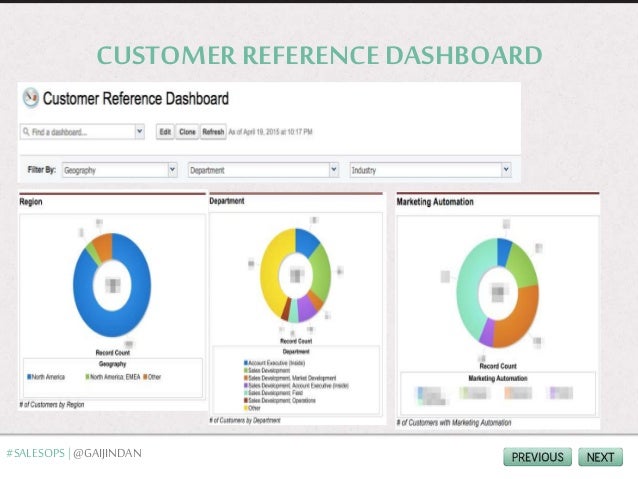Click '# of Customers by Region' footer
Viewport: 638px width, 479px height.
pos(52,405)
